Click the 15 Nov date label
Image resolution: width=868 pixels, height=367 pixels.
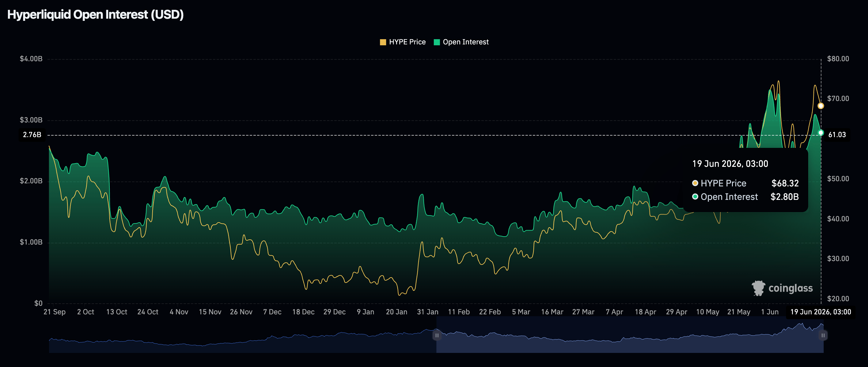(x=210, y=312)
